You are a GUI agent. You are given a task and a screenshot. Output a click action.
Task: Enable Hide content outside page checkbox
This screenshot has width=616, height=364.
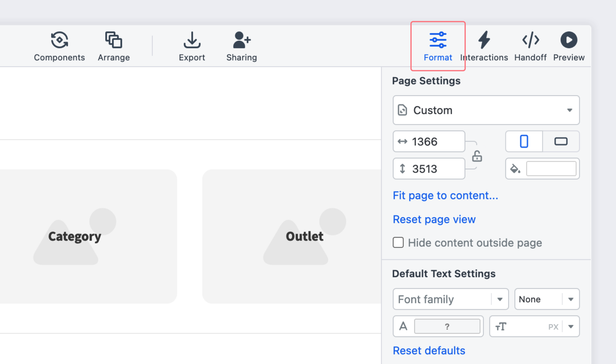tap(398, 243)
